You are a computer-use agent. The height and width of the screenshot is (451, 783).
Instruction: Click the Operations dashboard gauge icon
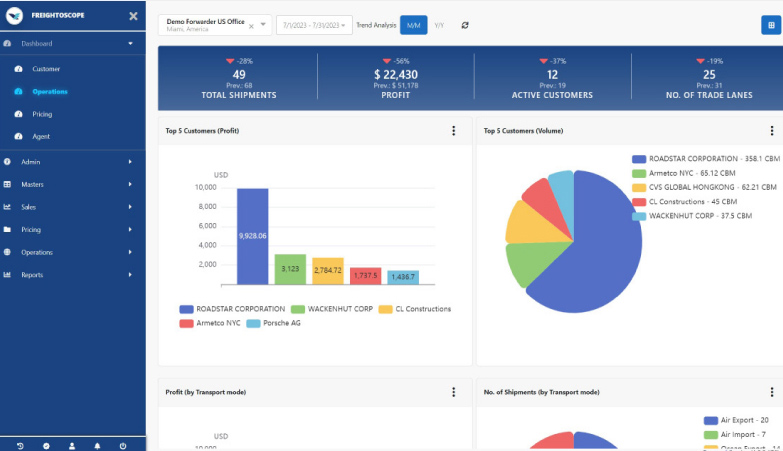18,91
